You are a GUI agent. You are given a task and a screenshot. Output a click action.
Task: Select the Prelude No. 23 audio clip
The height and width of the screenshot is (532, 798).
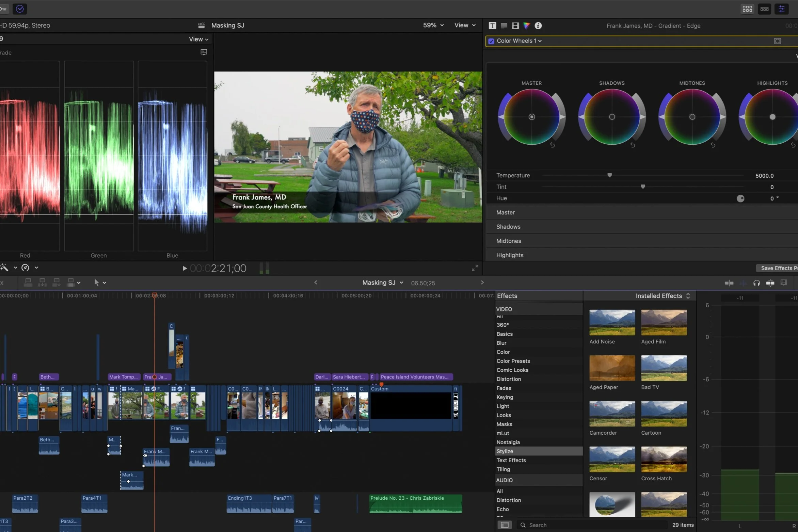(x=416, y=503)
